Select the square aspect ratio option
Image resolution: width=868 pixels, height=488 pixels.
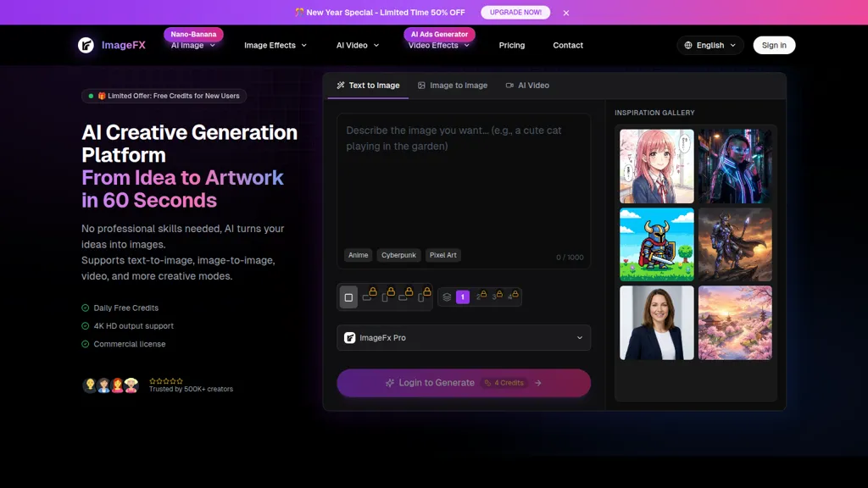(x=348, y=297)
